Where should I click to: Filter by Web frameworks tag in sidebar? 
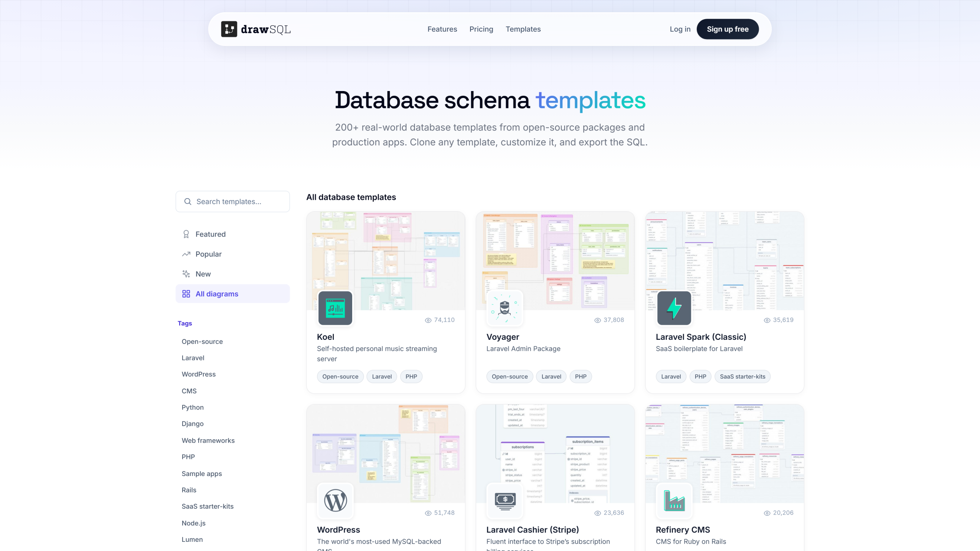pos(208,440)
